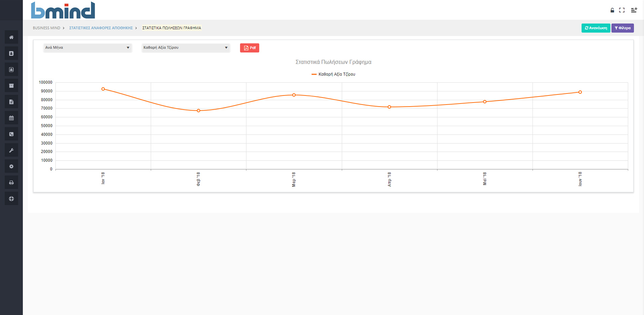
Task: Open the lifebuoy support sidebar icon
Action: tap(11, 199)
